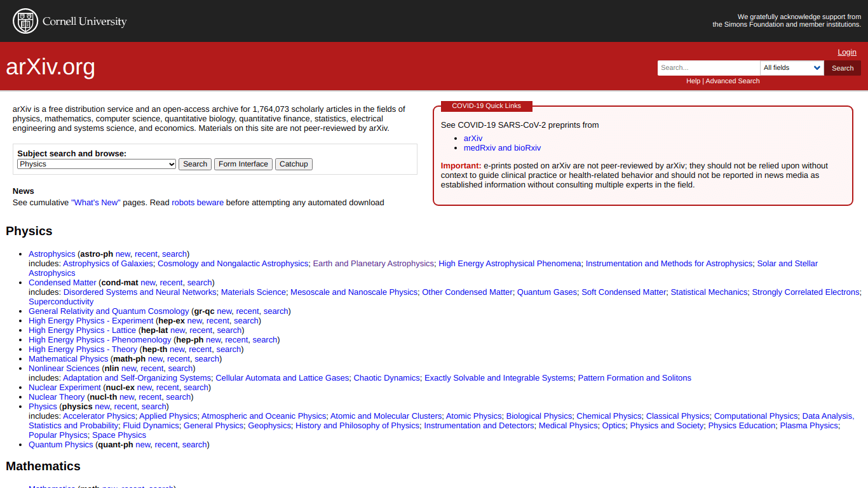This screenshot has height=488, width=868.
Task: Open Plasma Physics link
Action: pos(809,426)
